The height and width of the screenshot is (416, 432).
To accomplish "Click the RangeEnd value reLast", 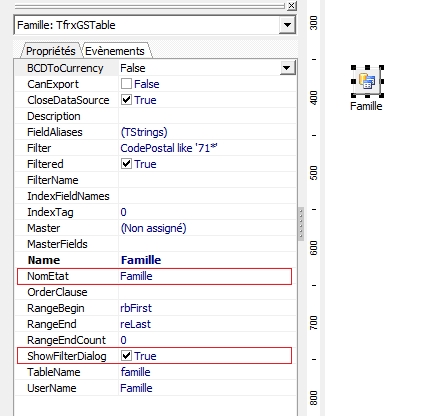I will pos(135,324).
